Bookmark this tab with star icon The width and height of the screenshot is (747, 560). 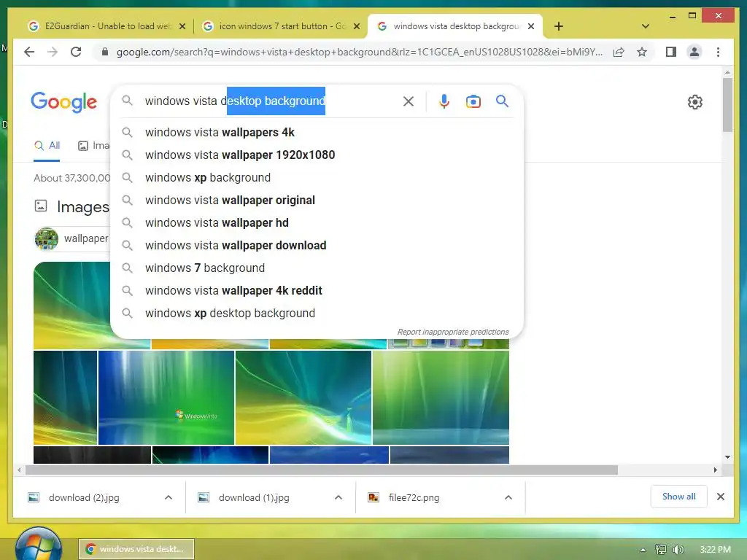642,52
